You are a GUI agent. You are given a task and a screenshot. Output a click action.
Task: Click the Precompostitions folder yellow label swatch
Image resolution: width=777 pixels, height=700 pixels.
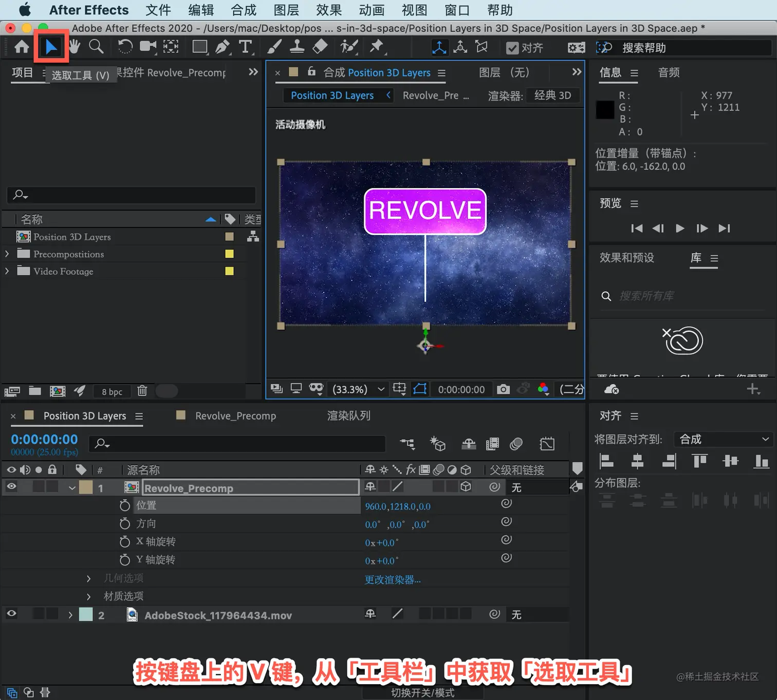[x=229, y=254]
